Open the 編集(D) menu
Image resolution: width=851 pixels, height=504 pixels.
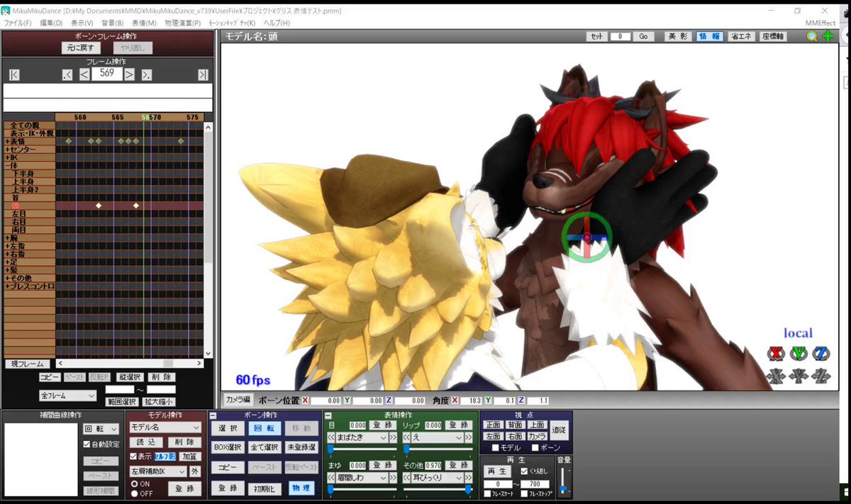(x=51, y=23)
